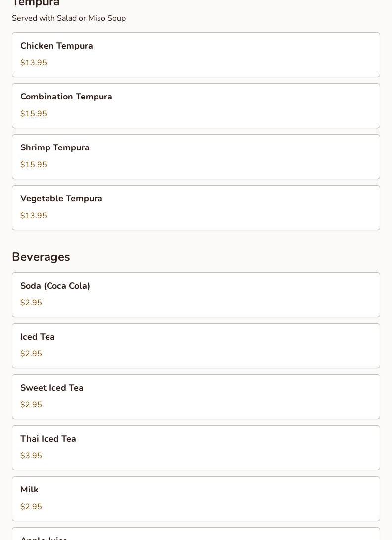Click the Tempura section heading
392x540 pixels.
[36, 3]
